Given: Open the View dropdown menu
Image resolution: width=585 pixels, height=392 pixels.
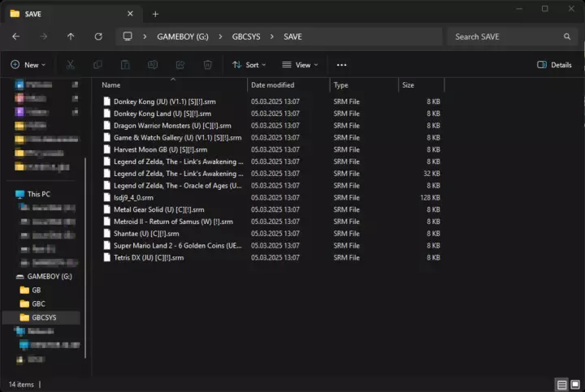Looking at the screenshot, I should tap(300, 65).
